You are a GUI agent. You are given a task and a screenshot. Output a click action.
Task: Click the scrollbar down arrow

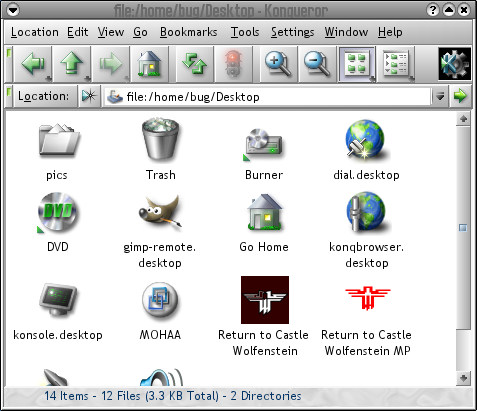point(463,378)
